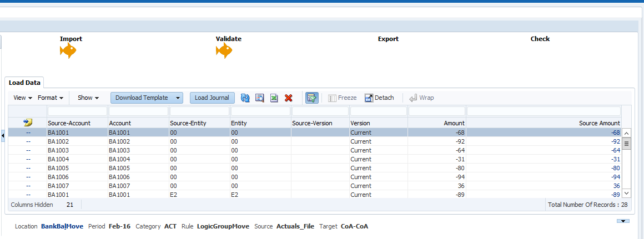Open the Show menu
This screenshot has width=644, height=239.
88,98
